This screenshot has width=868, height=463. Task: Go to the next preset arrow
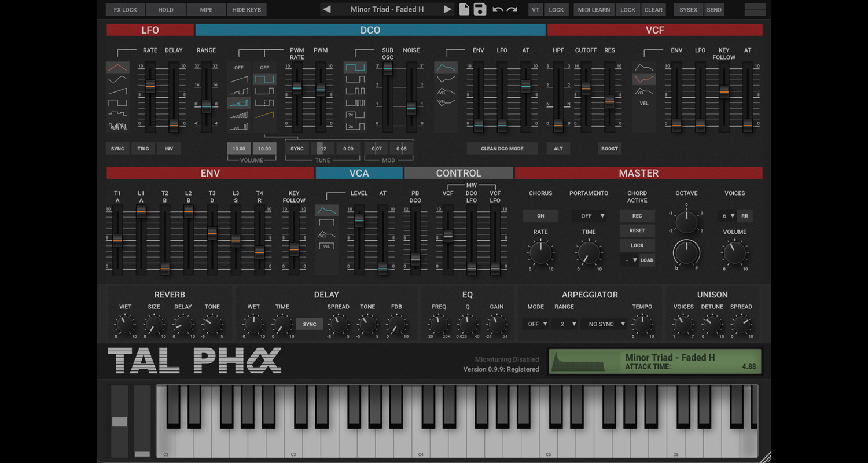(447, 9)
